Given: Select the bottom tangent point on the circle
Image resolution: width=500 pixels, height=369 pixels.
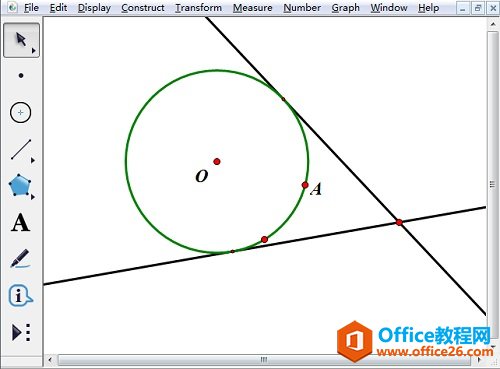Looking at the screenshot, I should (232, 251).
